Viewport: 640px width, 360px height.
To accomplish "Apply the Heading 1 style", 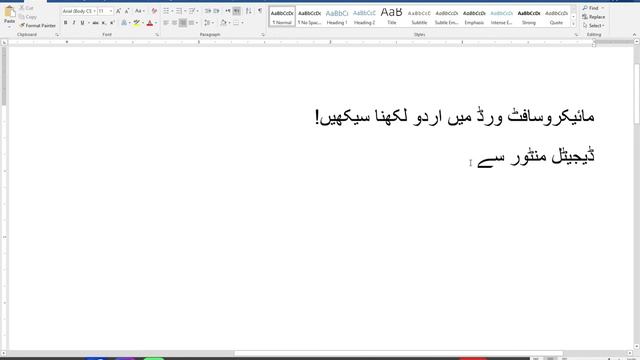I will [x=337, y=17].
